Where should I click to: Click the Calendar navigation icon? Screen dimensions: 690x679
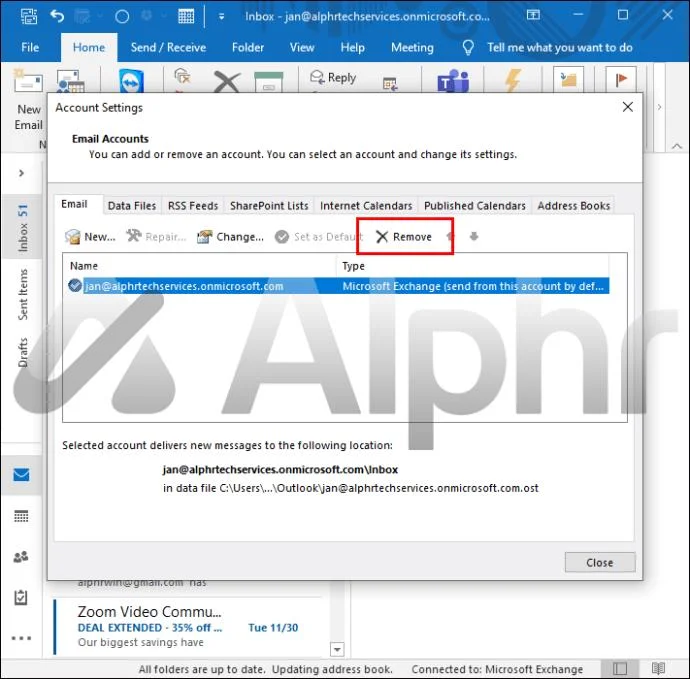21,516
